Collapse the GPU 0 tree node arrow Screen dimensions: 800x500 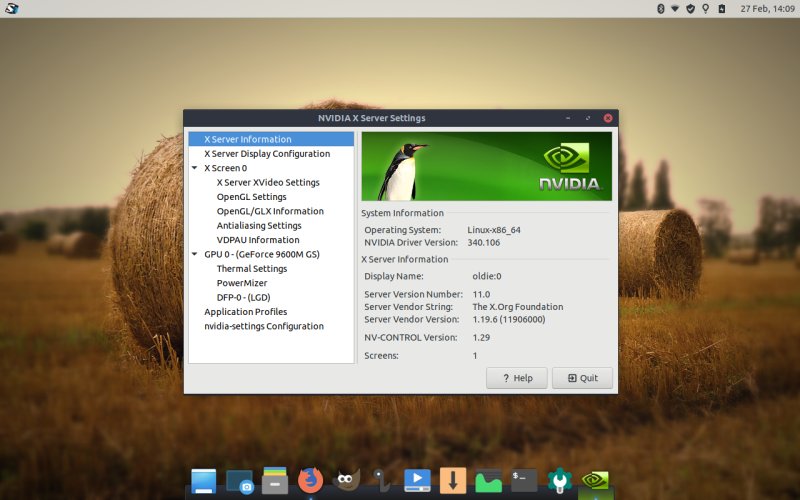(x=194, y=254)
